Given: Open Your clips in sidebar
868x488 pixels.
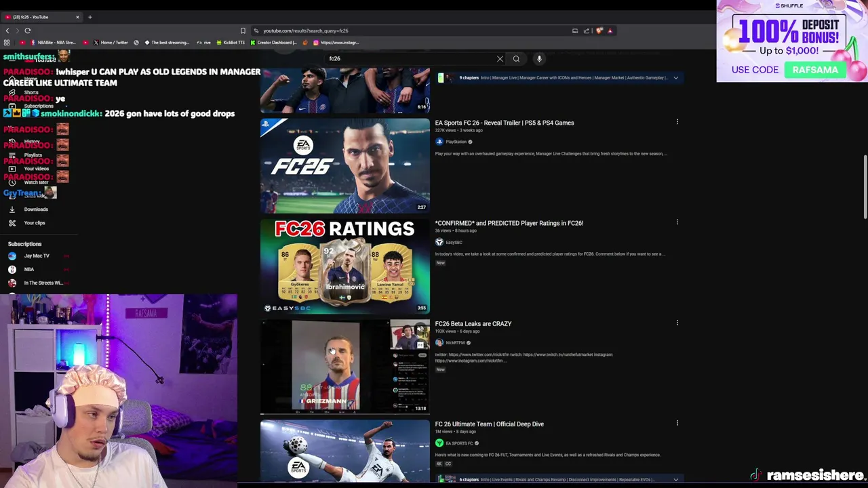Looking at the screenshot, I should 35,223.
